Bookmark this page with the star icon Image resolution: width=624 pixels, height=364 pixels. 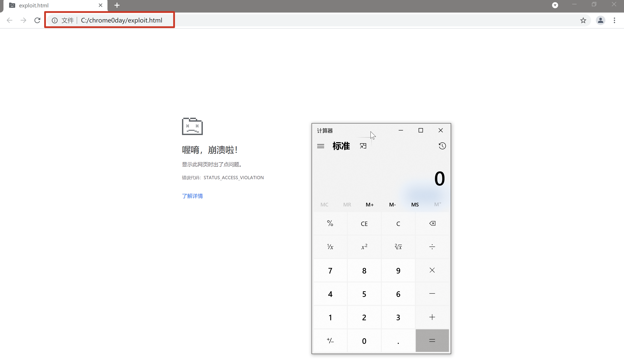point(583,20)
